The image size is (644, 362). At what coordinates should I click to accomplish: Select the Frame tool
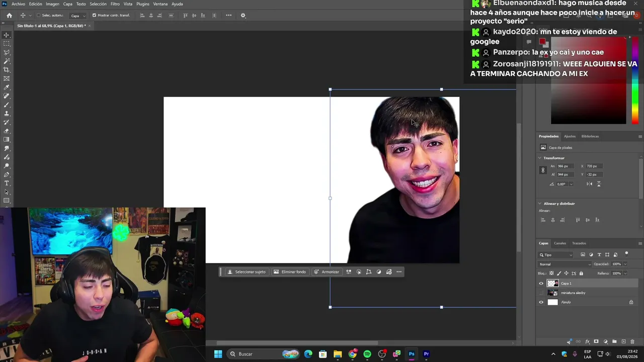(x=7, y=78)
